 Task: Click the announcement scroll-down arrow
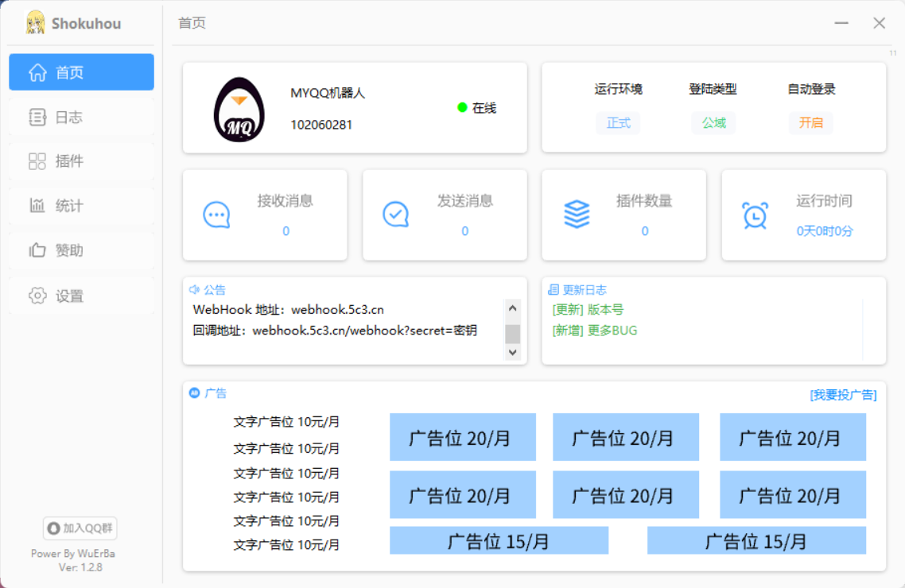(513, 352)
